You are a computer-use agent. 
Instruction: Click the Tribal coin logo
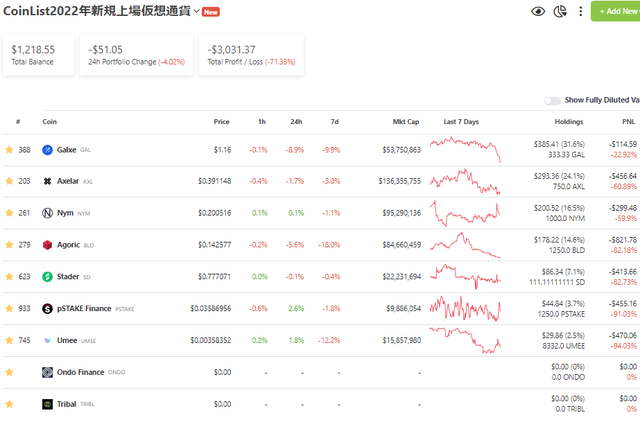pyautogui.click(x=47, y=404)
